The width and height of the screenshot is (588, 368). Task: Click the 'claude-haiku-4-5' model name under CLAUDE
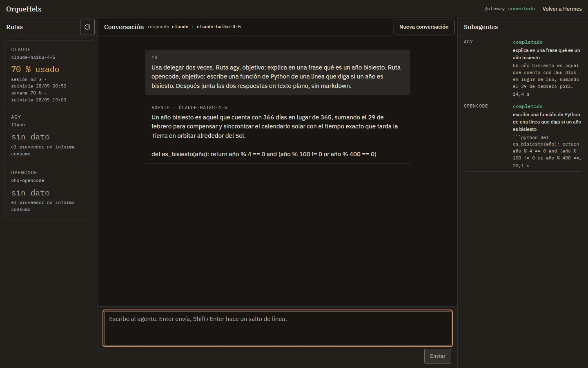point(33,58)
